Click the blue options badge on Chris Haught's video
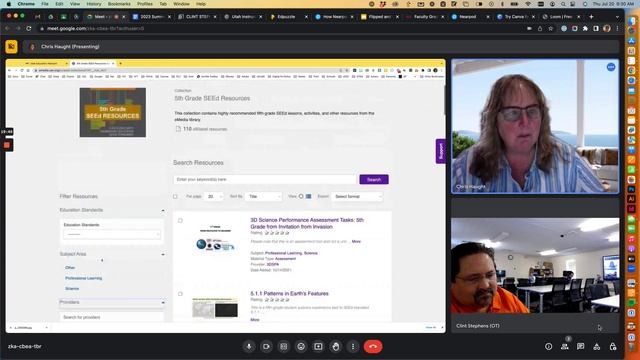640x360 pixels. pos(611,67)
